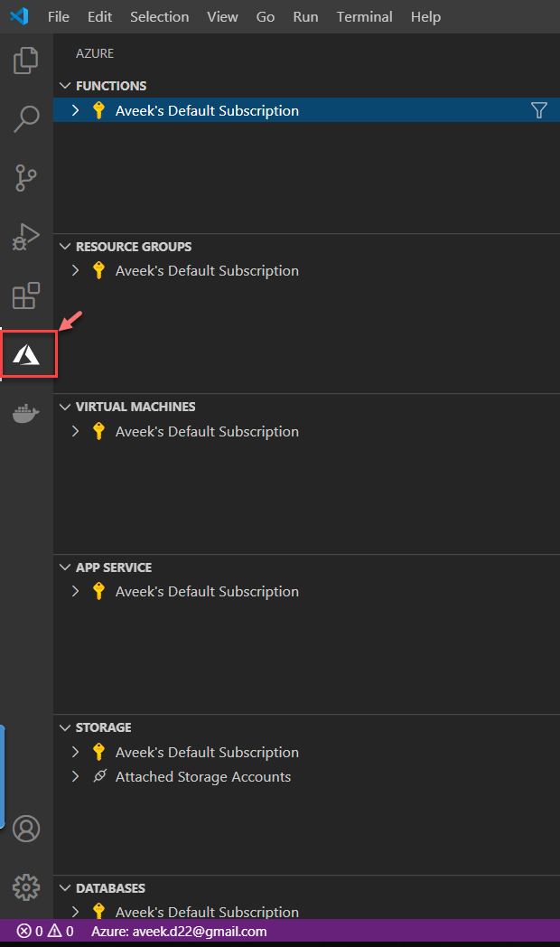Click the filter icon in Functions subscription row
560x947 pixels.
pyautogui.click(x=539, y=110)
